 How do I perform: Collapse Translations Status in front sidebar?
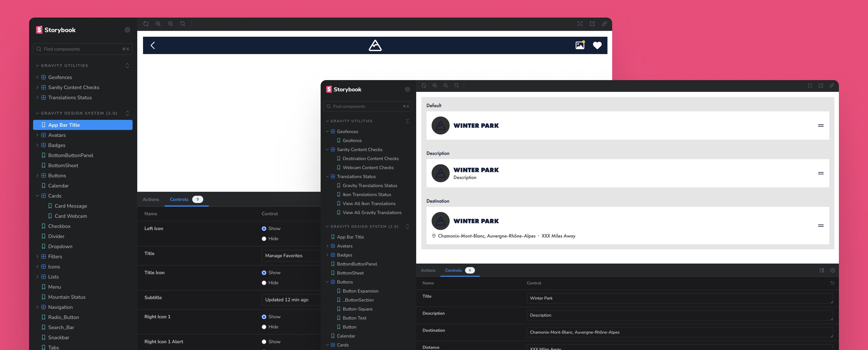tap(327, 176)
